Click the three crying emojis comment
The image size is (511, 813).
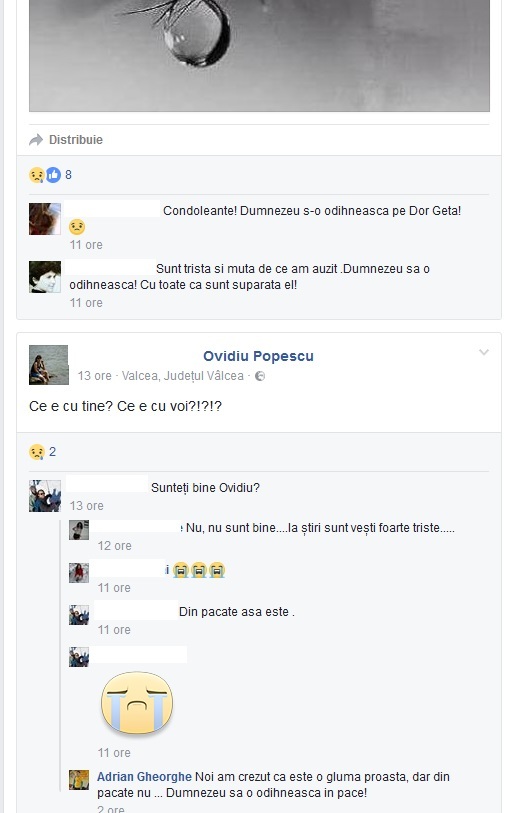pyautogui.click(x=199, y=570)
